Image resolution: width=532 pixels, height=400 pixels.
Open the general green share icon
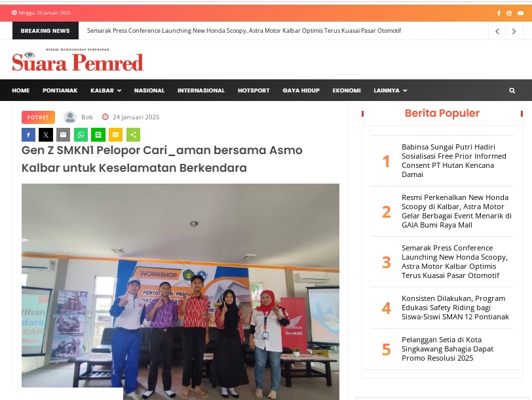(134, 135)
